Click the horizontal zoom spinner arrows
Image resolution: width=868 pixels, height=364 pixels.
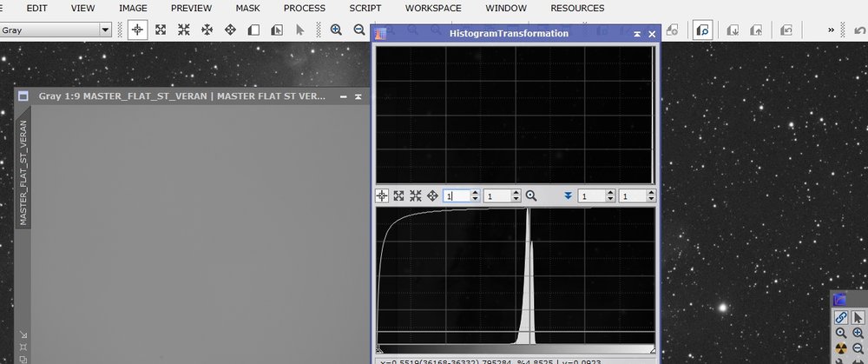tap(475, 195)
